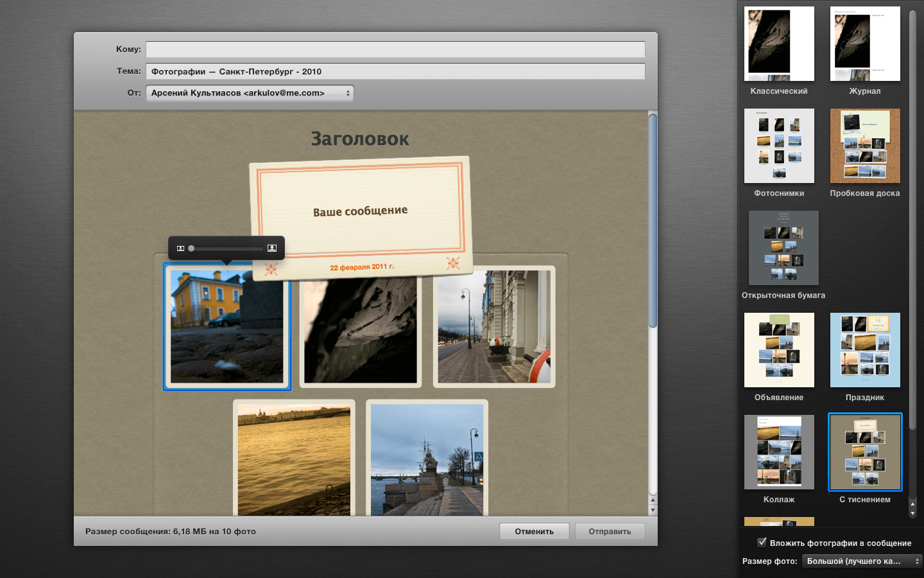Click the message scrollbar down arrow
Viewport: 924px width, 578px height.
(653, 511)
